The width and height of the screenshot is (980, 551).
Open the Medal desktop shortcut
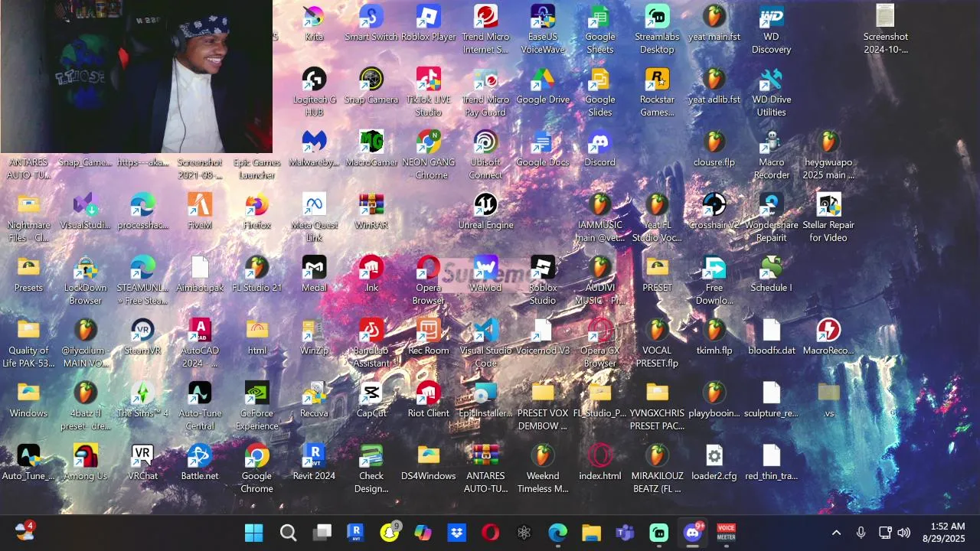pyautogui.click(x=314, y=274)
